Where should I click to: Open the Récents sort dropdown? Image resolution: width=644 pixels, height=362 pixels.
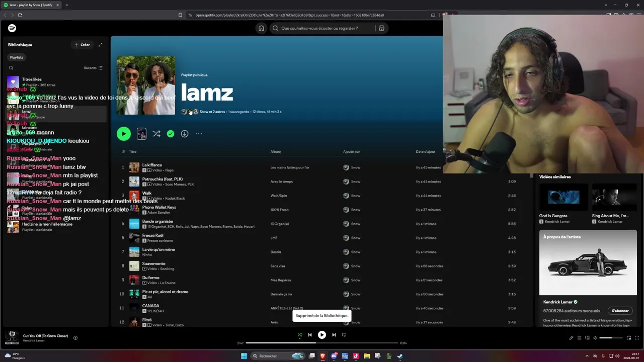pyautogui.click(x=93, y=68)
